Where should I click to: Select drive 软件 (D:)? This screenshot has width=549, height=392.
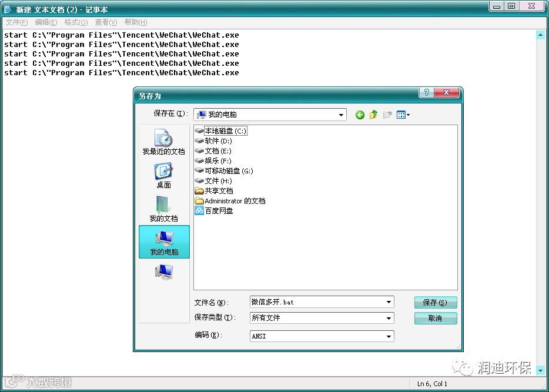213,141
